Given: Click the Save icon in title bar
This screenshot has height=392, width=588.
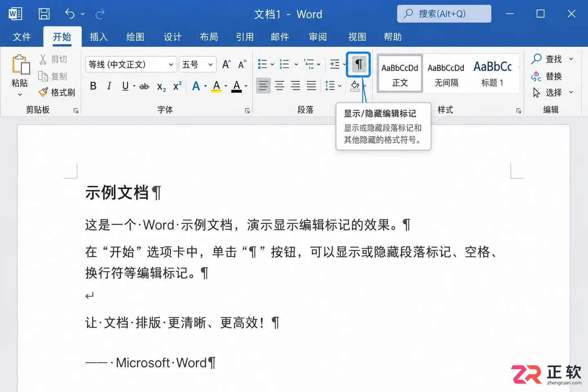Looking at the screenshot, I should click(x=44, y=14).
